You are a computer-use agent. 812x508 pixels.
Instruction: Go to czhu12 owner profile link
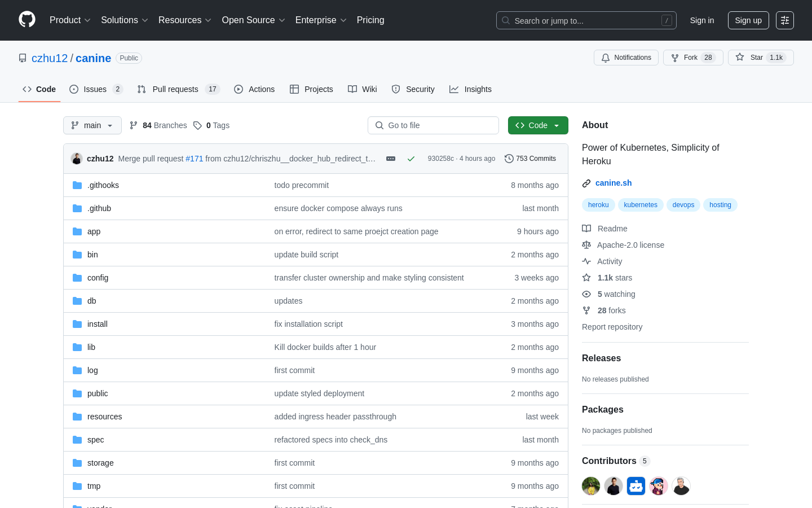(x=50, y=58)
